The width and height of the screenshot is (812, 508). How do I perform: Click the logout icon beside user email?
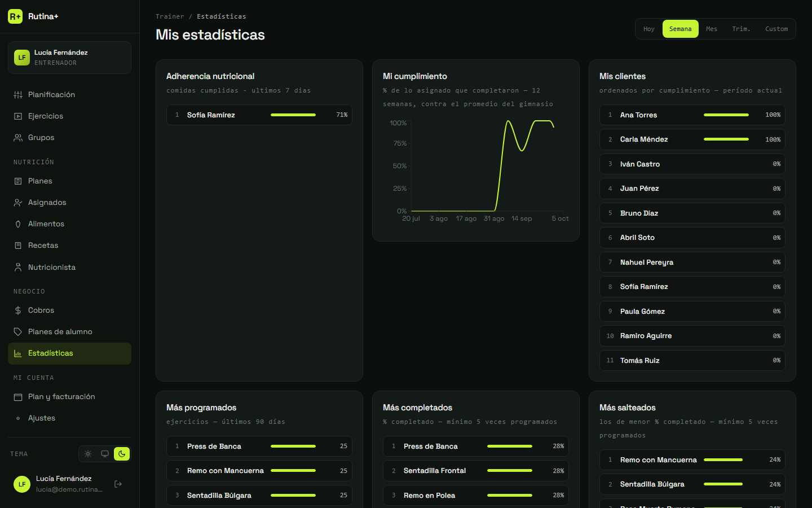(118, 484)
